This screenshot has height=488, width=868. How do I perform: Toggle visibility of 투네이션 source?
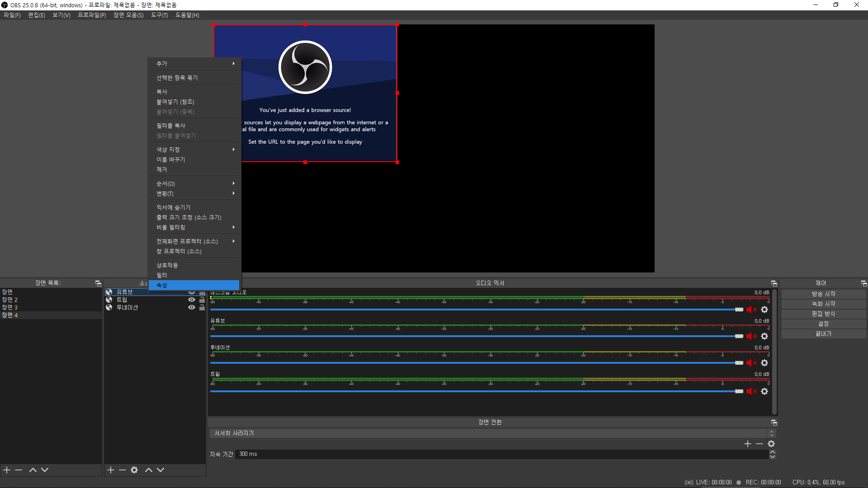point(192,307)
